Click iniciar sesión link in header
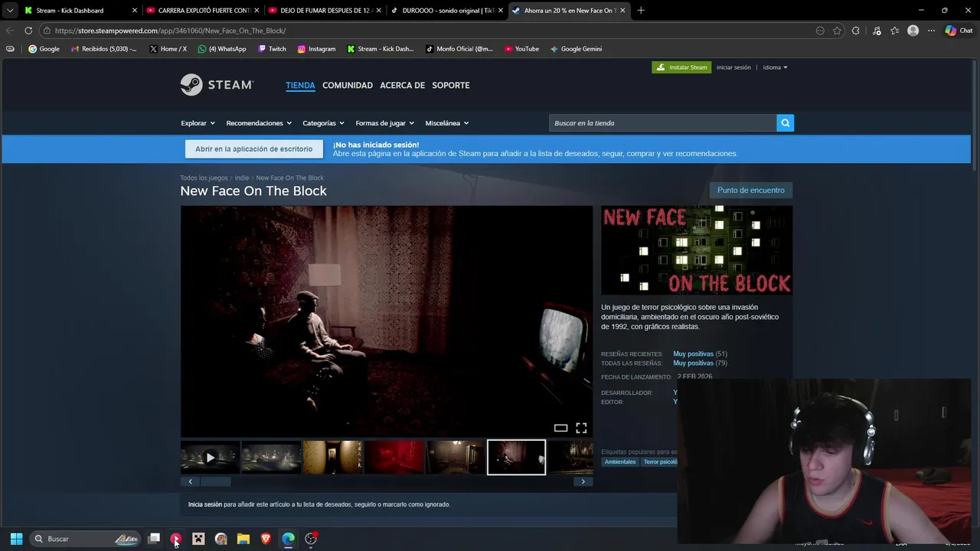This screenshot has height=551, width=980. (733, 67)
